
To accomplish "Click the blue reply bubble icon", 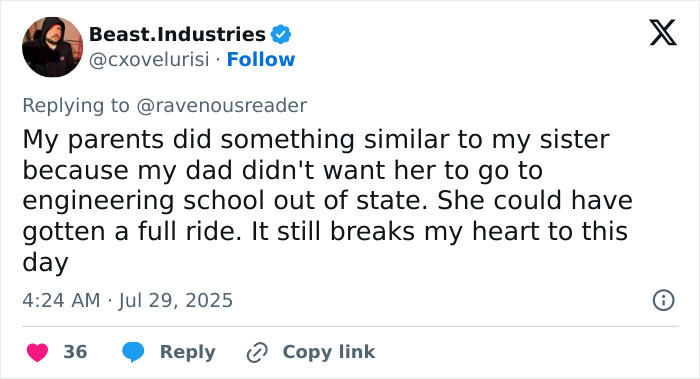I will (x=133, y=352).
